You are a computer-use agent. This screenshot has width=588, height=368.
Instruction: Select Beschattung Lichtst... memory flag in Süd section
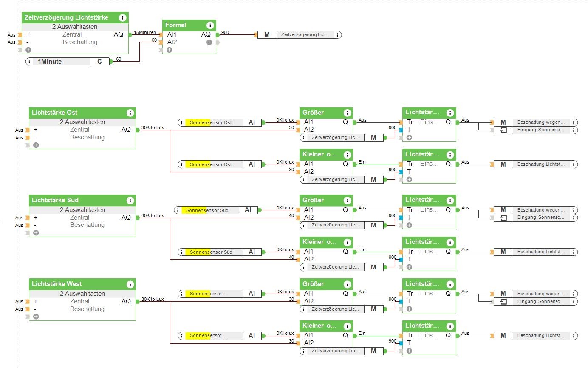tap(535, 252)
